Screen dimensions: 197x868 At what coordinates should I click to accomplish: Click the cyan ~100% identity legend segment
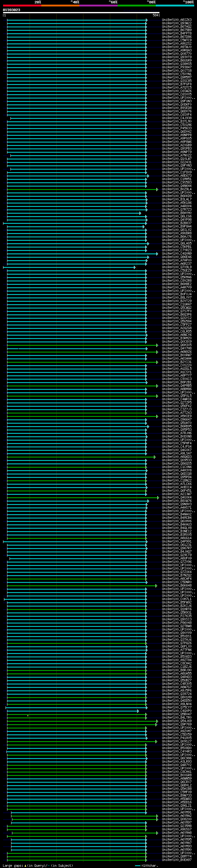(175, 6)
